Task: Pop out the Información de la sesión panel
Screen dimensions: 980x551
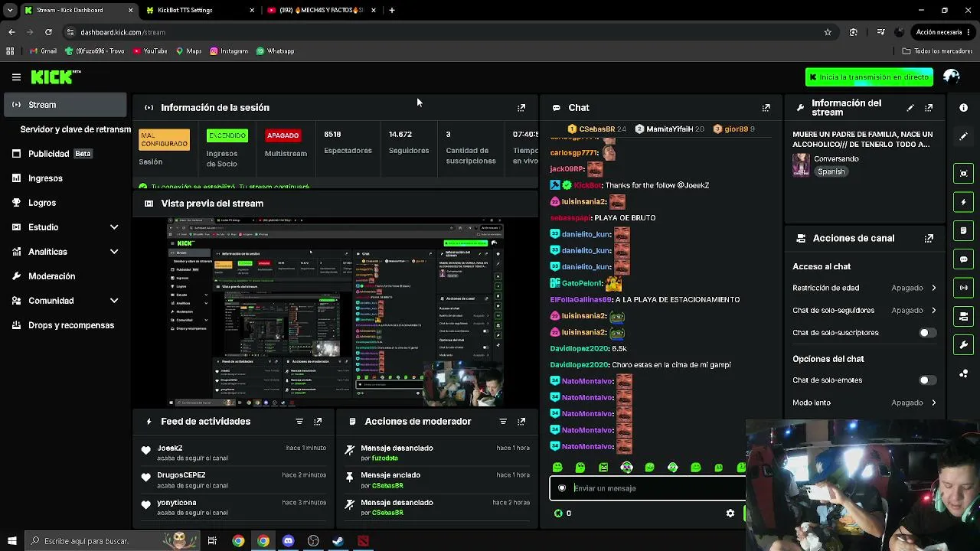Action: [x=521, y=108]
